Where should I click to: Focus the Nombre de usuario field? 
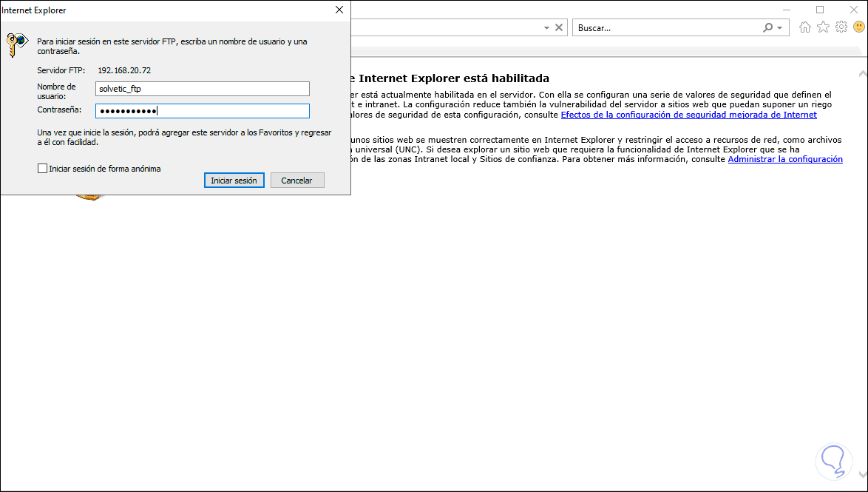(x=202, y=89)
